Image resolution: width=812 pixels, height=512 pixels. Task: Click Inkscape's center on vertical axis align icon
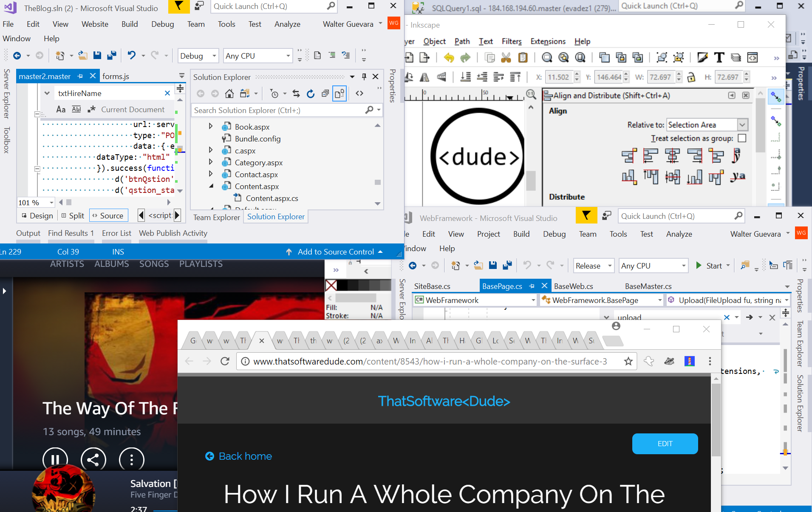click(672, 156)
